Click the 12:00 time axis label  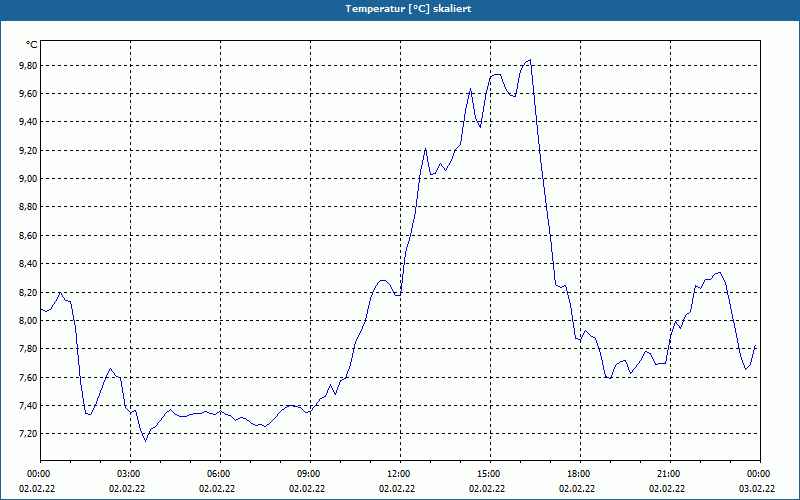coord(401,474)
